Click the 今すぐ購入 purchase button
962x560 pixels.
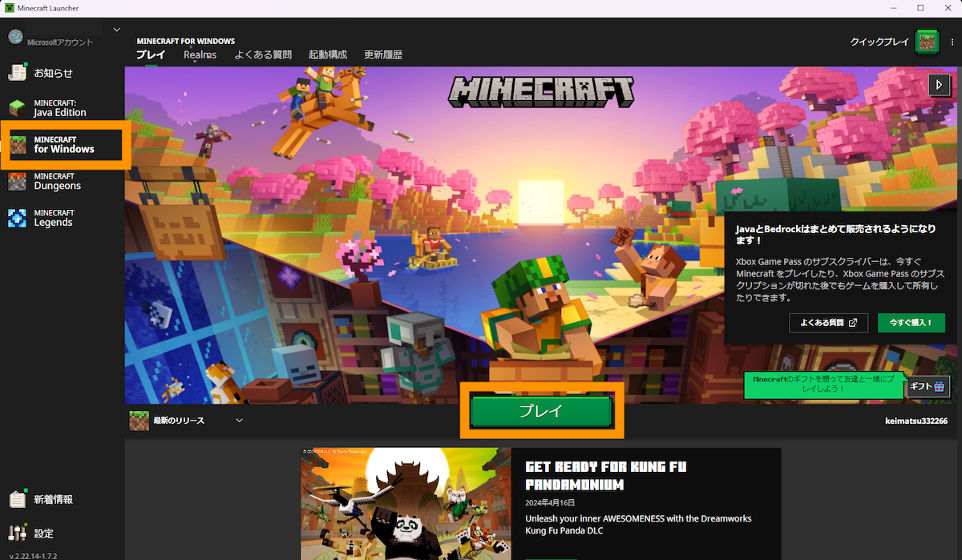coord(911,323)
